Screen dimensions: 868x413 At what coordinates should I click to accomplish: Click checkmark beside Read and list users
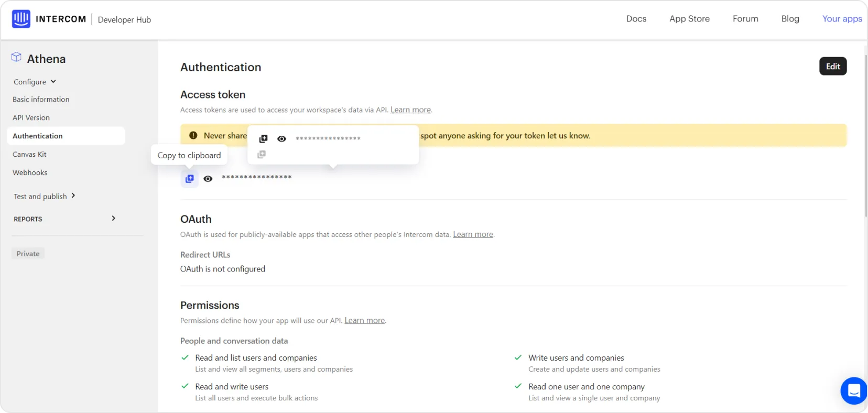[185, 357]
